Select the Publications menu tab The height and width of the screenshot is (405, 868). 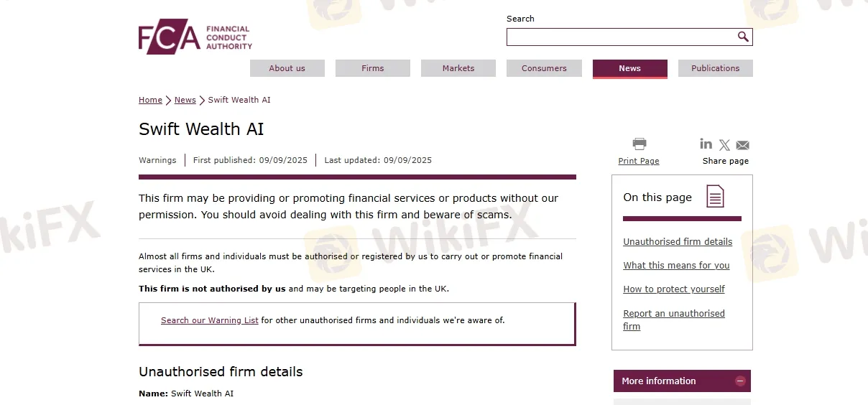pyautogui.click(x=716, y=68)
